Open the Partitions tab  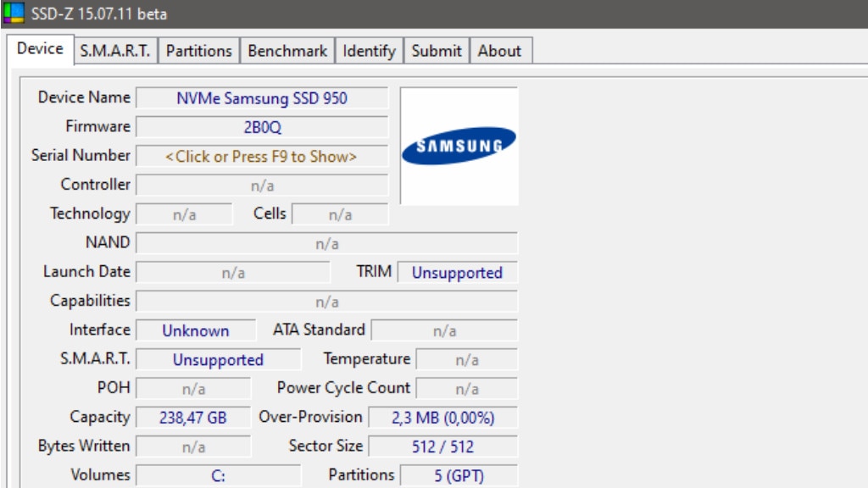(198, 51)
